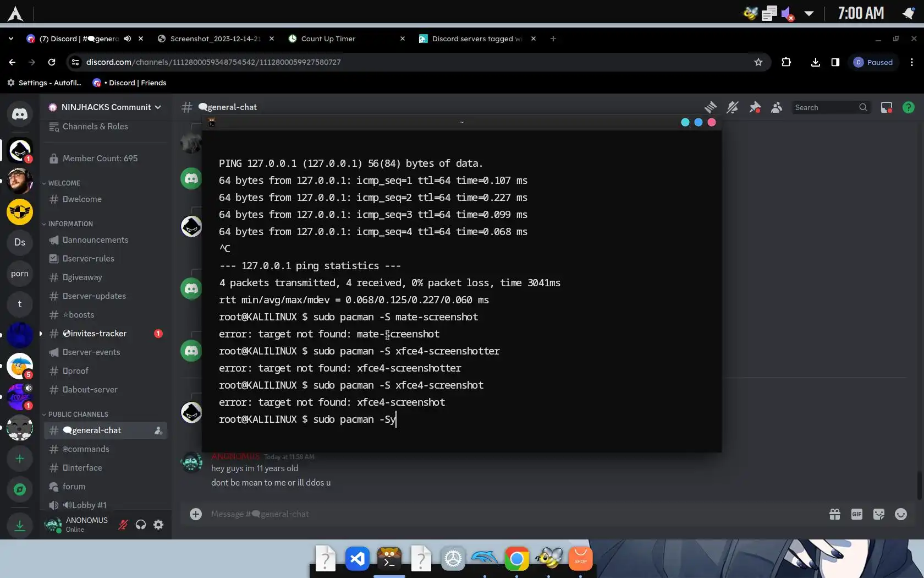Click create invite icon on general-chat channel
This screenshot has width=924, height=578.
tap(158, 430)
